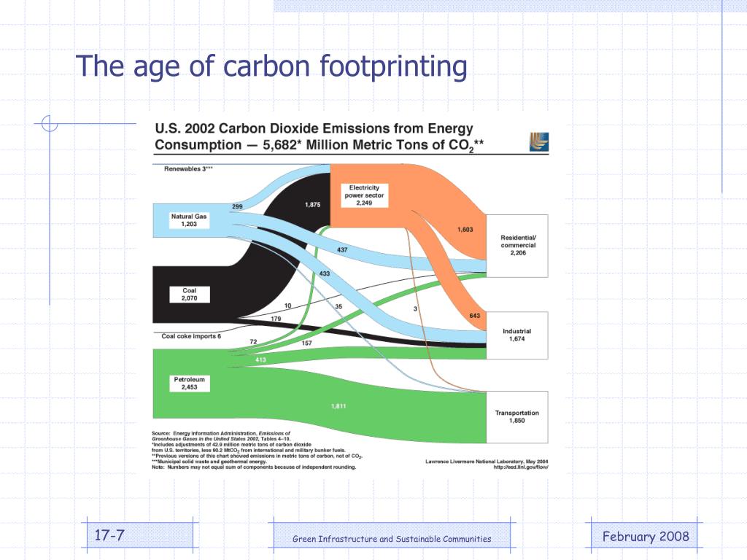
Task: Click the 'Coal coke imports 6' label
Action: point(191,336)
